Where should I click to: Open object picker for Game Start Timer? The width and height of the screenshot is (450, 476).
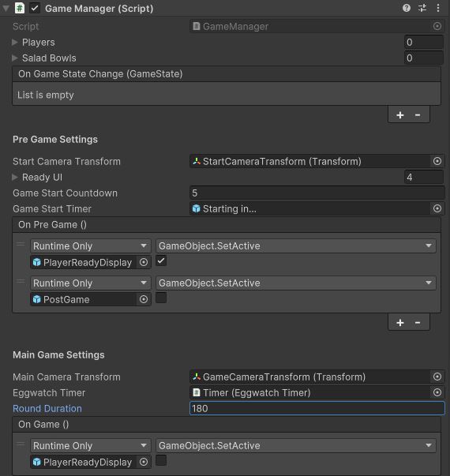coord(437,208)
